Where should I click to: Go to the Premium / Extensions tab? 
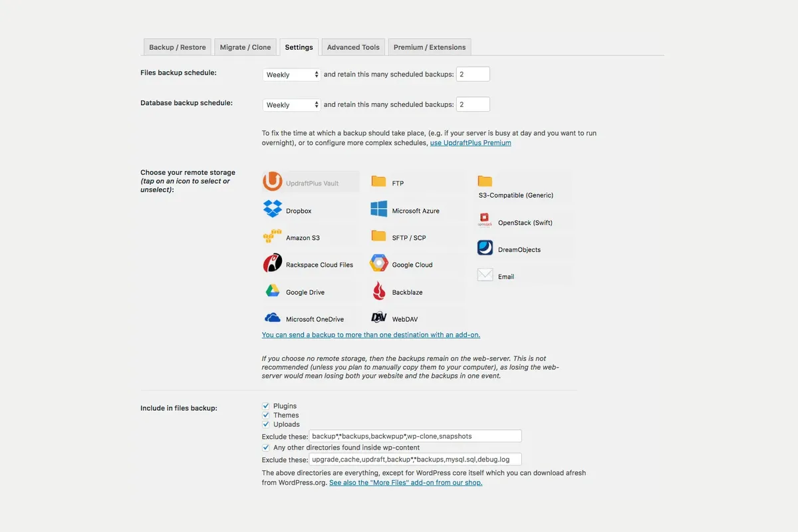(x=430, y=47)
